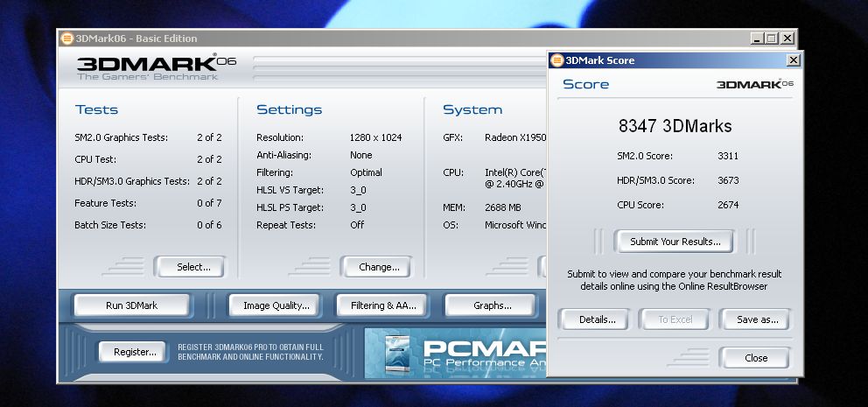Maximize the 3DMark06 main window

coord(771,39)
